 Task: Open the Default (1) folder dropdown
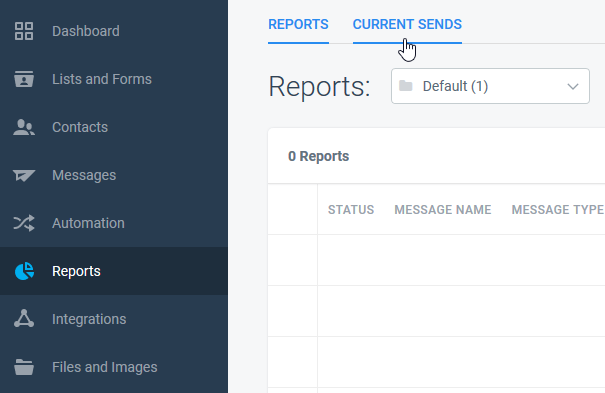[490, 86]
